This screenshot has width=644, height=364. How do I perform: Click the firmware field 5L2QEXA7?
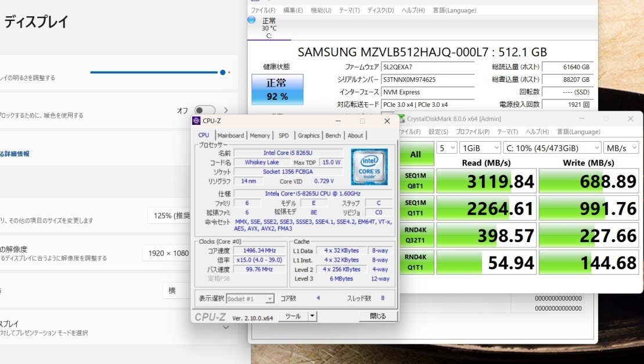point(427,67)
